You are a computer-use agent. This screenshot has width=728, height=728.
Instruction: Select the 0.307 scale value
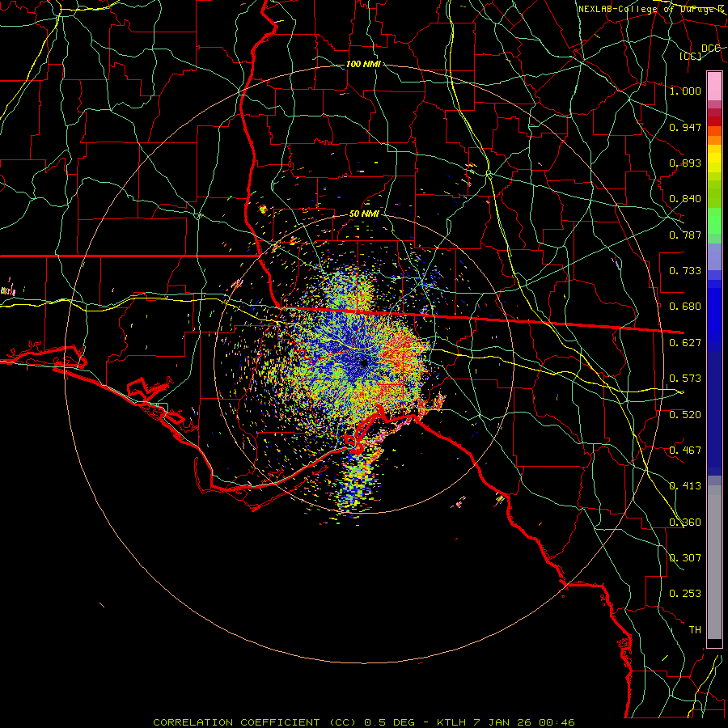tap(685, 558)
